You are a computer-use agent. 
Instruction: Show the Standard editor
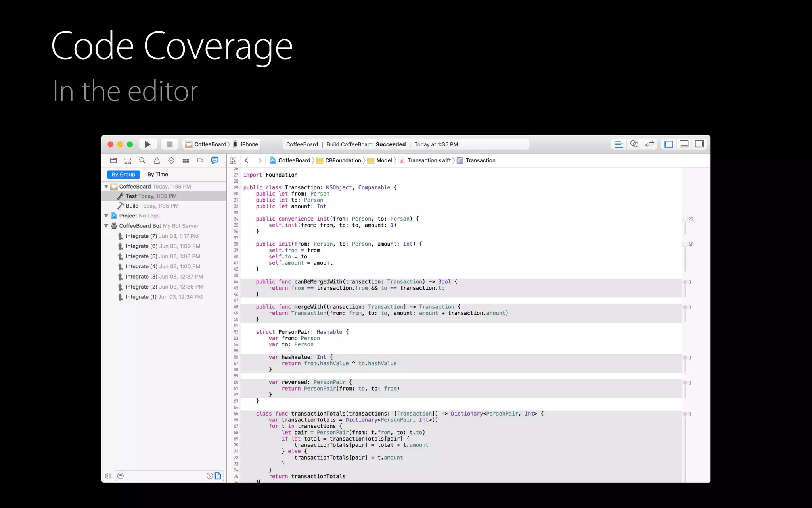coord(619,144)
